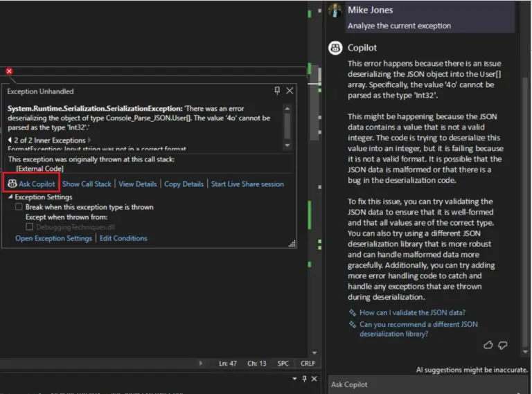Click Analyze the current exception message
Screen dimensions: 532x394
click(x=399, y=26)
